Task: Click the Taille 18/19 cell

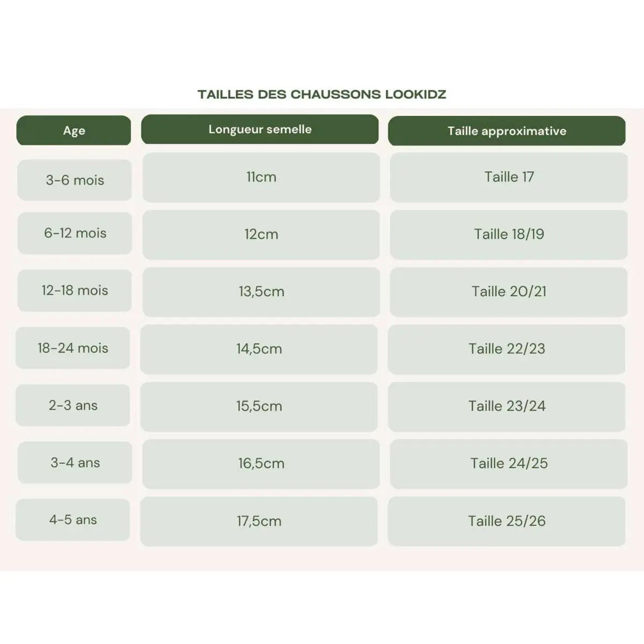Action: pos(509,235)
